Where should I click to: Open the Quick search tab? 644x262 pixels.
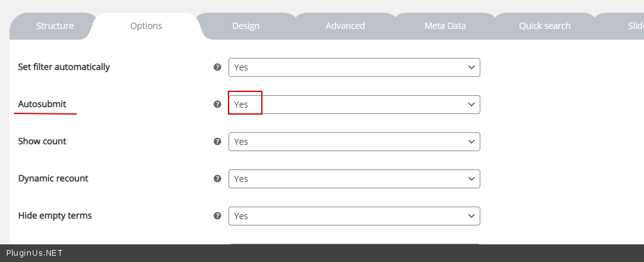[x=545, y=26]
